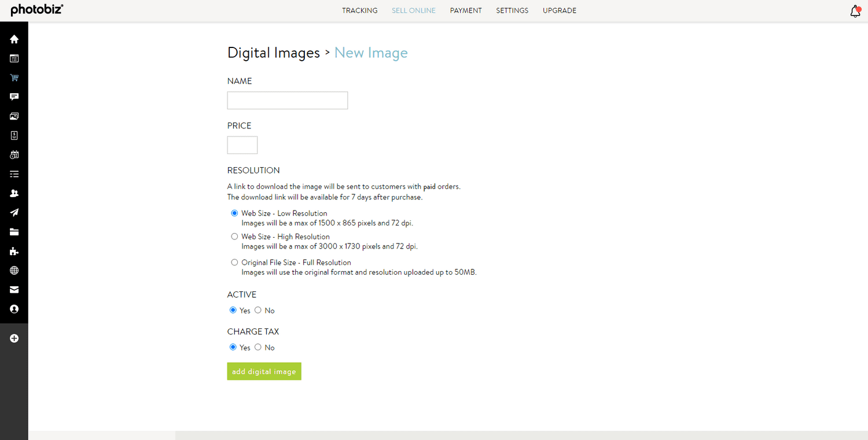Select Web Size - High Resolution option
Viewport: 868px width, 440px height.
(x=234, y=236)
